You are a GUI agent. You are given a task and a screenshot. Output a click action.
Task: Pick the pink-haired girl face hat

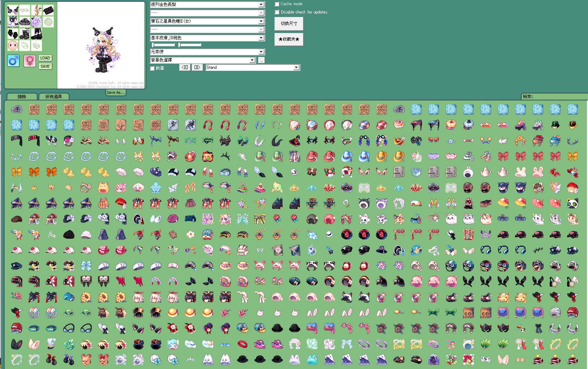point(121,188)
